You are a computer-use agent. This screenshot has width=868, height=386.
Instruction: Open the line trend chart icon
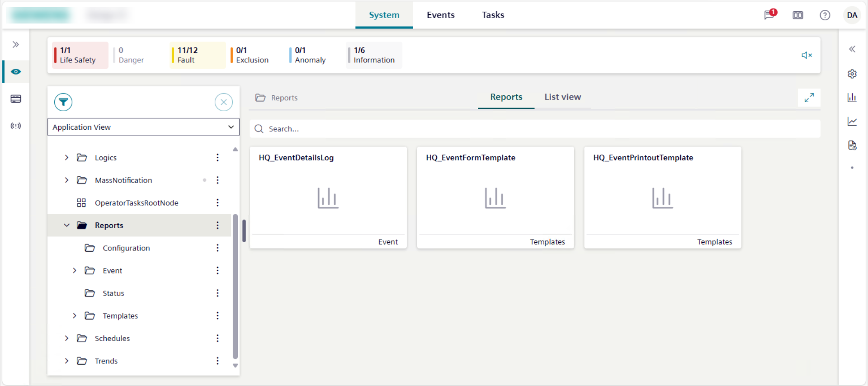click(x=852, y=122)
